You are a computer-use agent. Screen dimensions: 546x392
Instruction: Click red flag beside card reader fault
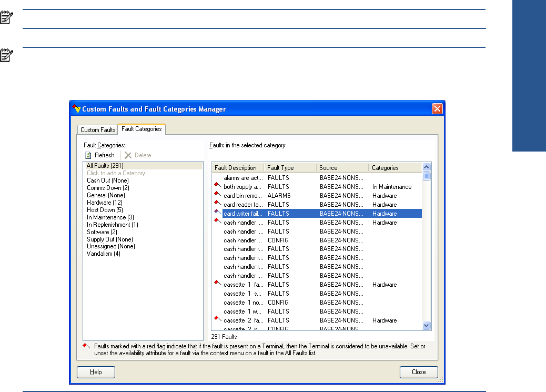(217, 204)
